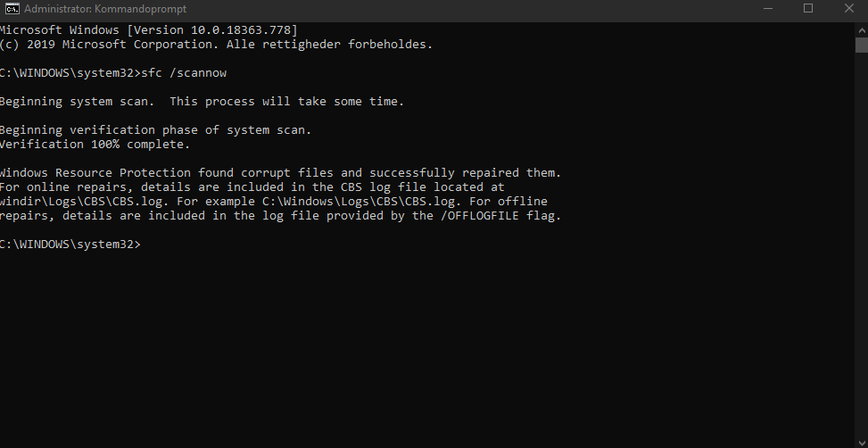Minimize the Kommandoprompt window
The image size is (868, 448).
pyautogui.click(x=767, y=8)
